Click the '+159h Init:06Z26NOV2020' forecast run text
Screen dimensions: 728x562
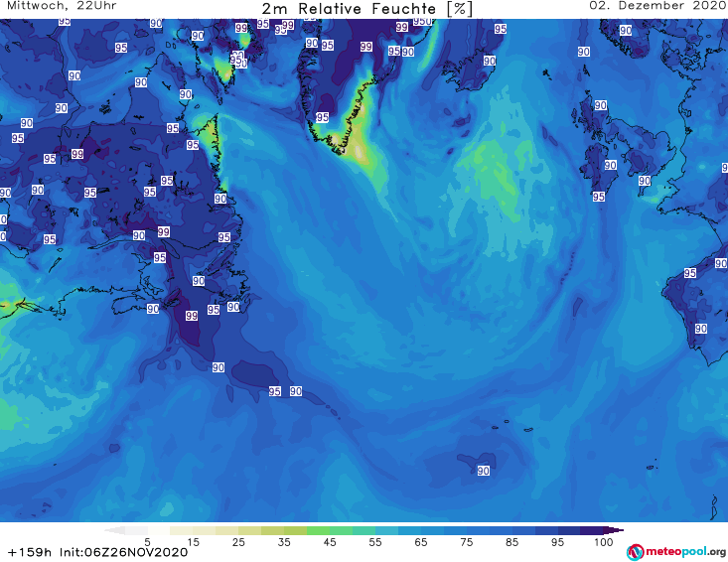98,552
